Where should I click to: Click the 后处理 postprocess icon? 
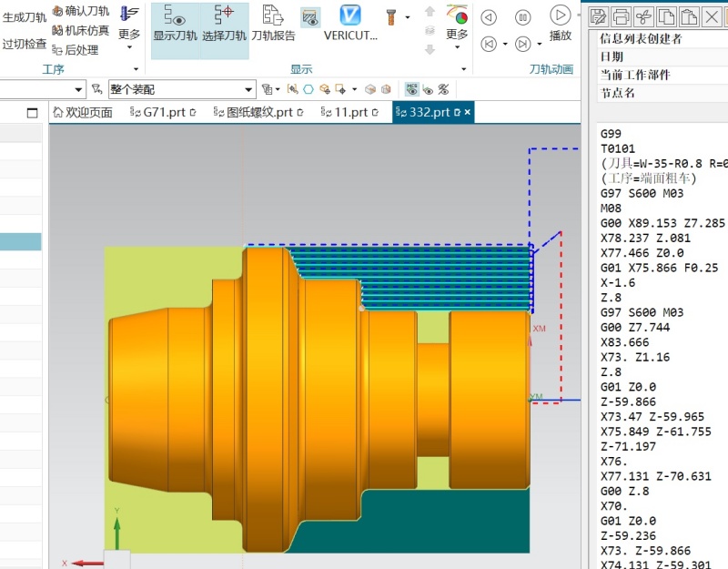coord(76,50)
